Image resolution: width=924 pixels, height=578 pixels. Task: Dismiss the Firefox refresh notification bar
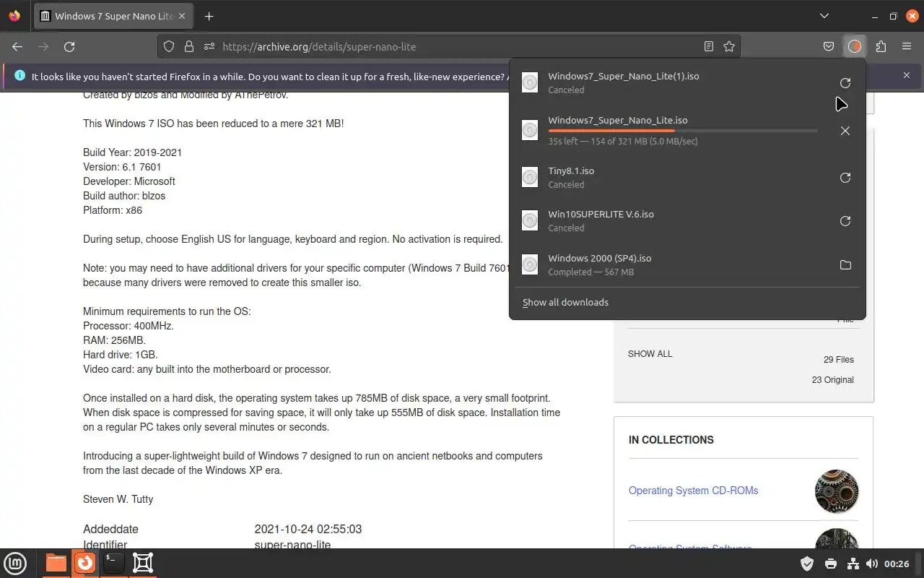907,75
